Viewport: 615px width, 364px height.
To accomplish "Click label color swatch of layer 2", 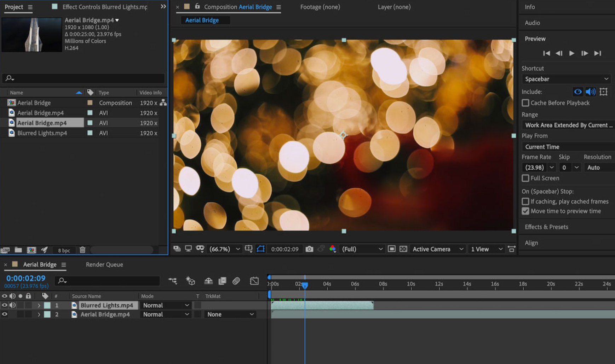I will pyautogui.click(x=47, y=315).
